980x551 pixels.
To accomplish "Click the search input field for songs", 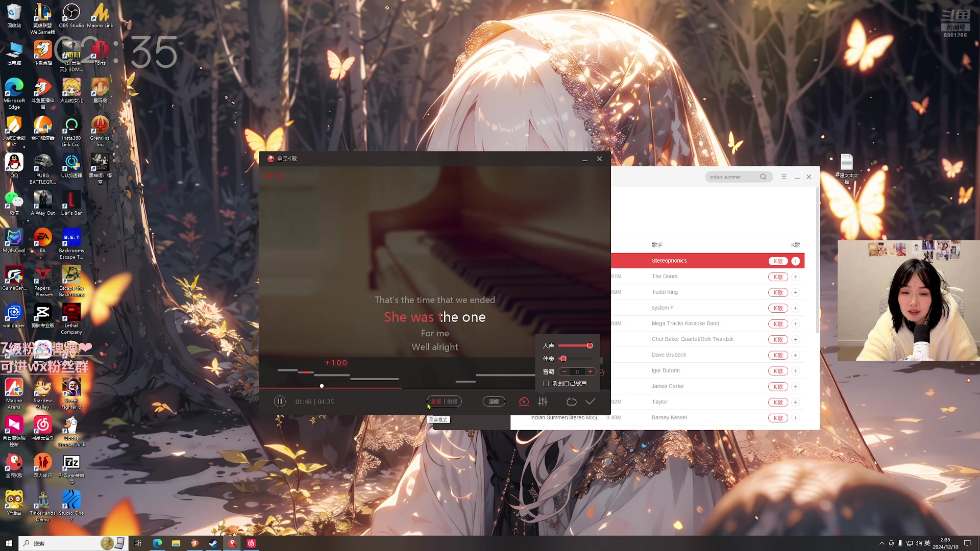I will (x=733, y=177).
